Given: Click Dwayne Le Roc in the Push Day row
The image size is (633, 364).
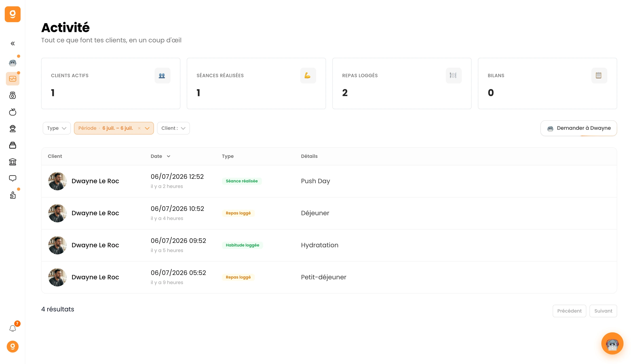Looking at the screenshot, I should 95,181.
